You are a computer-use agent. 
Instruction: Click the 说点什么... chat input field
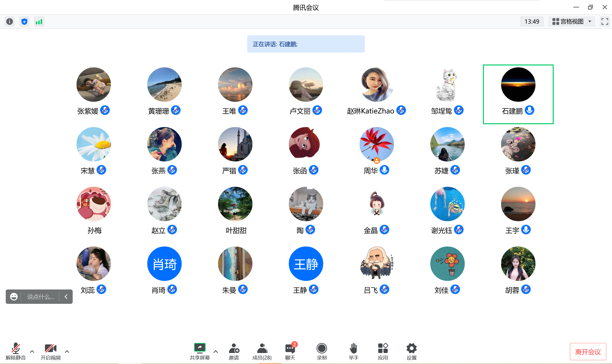pyautogui.click(x=40, y=297)
